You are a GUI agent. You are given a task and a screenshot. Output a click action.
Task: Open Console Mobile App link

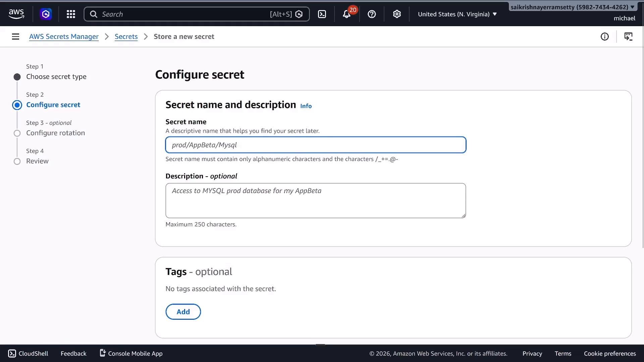(x=131, y=354)
